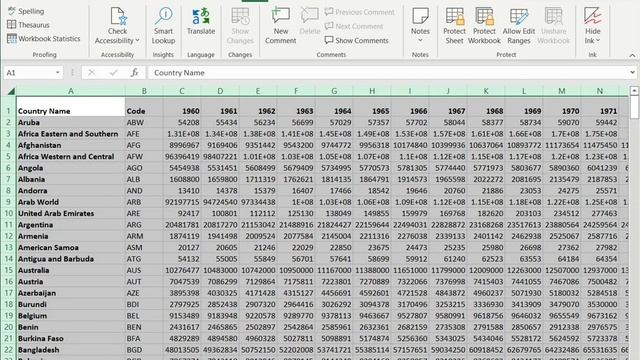
Task: Open Smart Lookup
Action: point(163,26)
